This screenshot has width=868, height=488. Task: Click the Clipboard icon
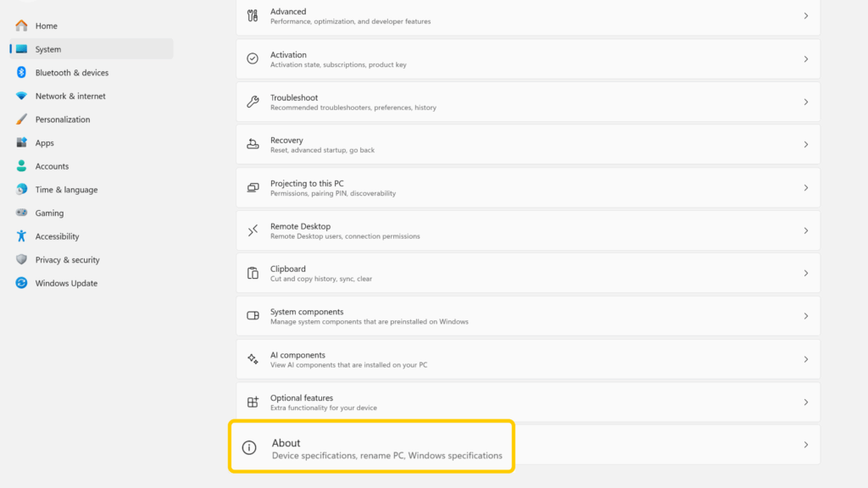[253, 273]
